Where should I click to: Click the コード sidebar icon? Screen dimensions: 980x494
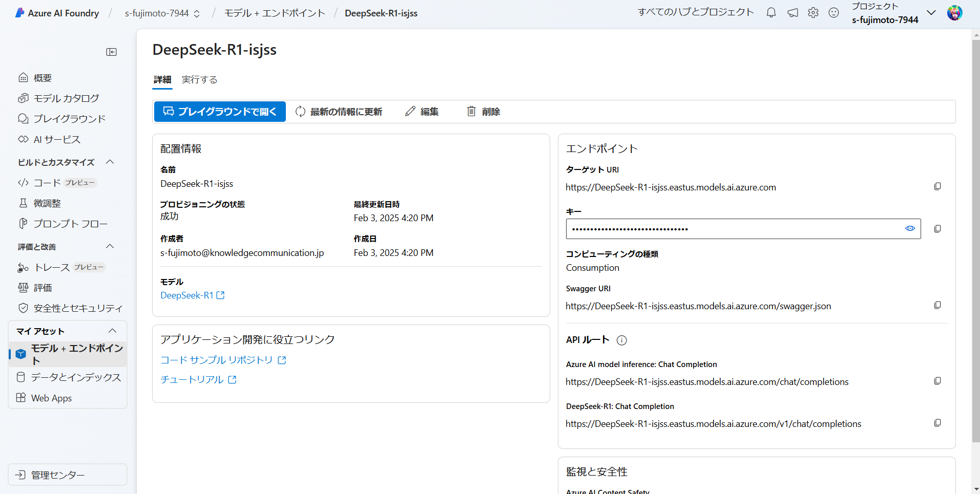pyautogui.click(x=23, y=183)
